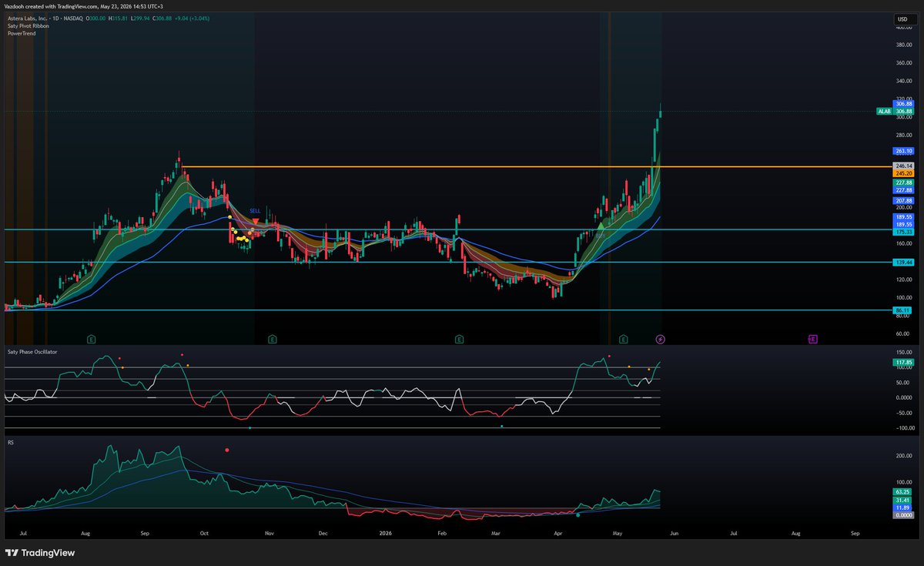Click the 117.85 oscillator value label

(x=903, y=362)
